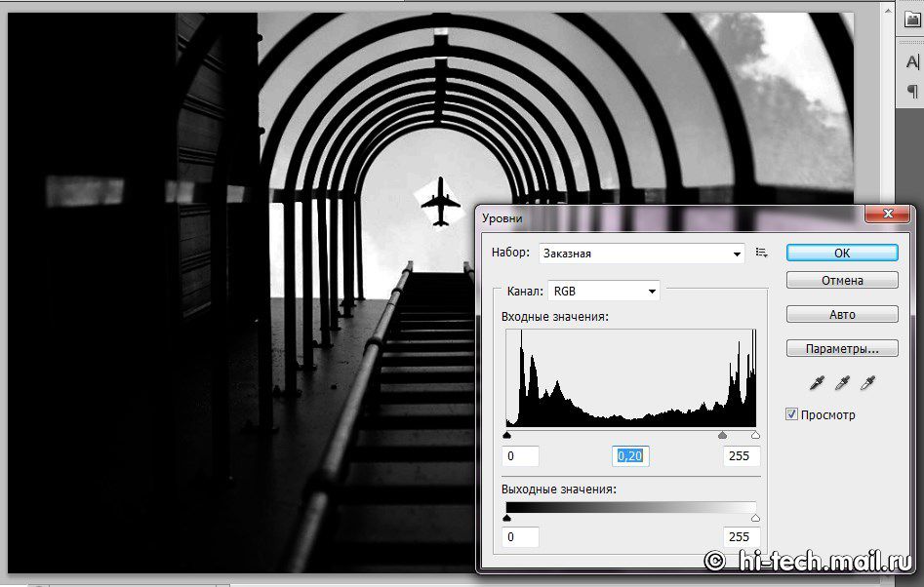Click the top panel icon in right dock

click(911, 20)
